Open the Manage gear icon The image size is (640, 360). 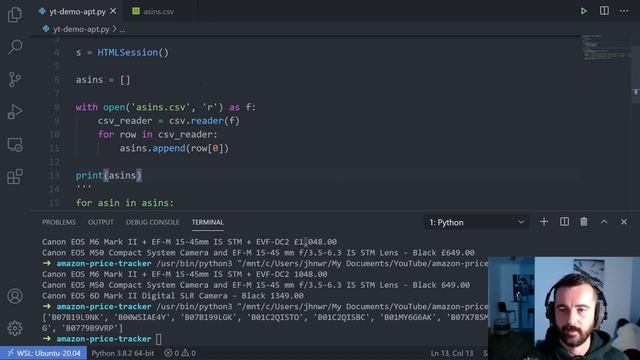15,328
